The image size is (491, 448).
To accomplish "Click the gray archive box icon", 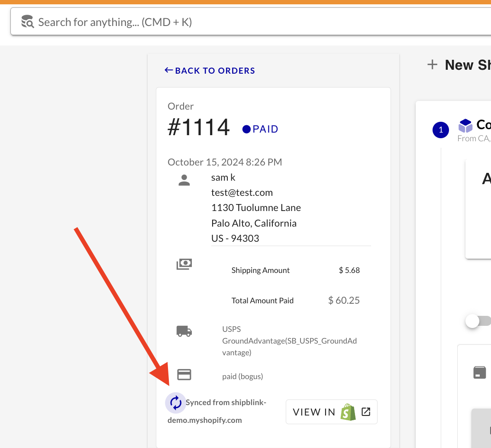I will coord(480,373).
